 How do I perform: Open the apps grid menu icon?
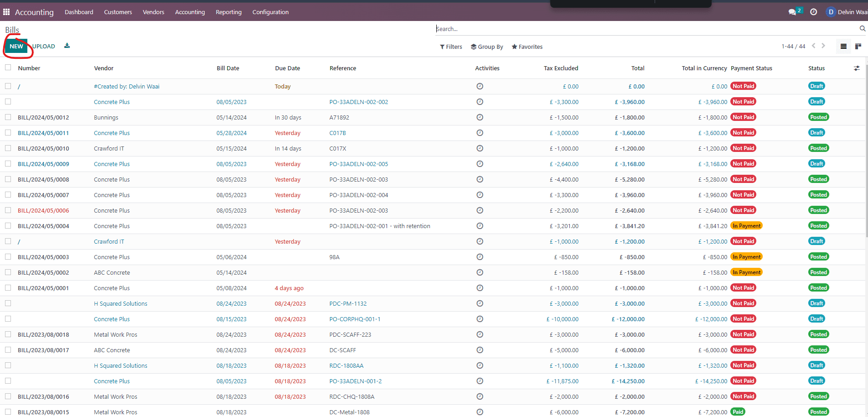pyautogui.click(x=6, y=12)
